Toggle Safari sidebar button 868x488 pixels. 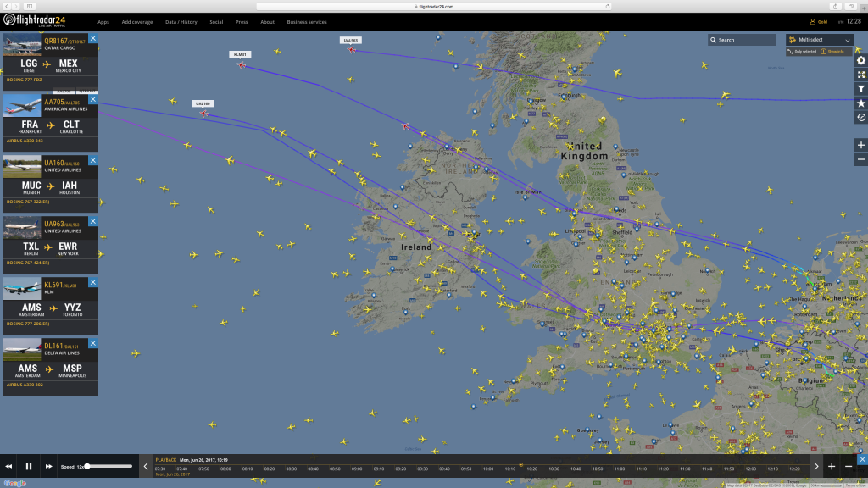coord(30,6)
